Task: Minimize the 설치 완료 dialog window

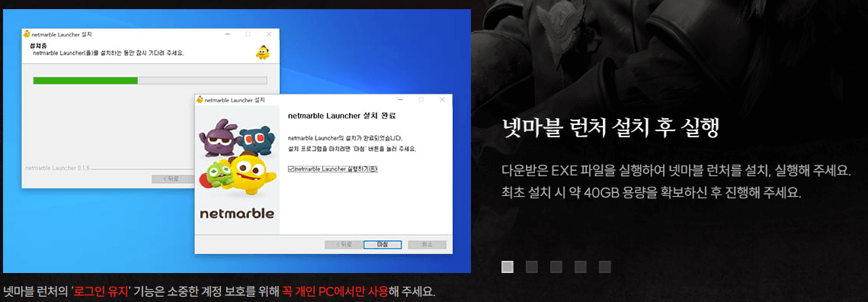Action: point(400,100)
